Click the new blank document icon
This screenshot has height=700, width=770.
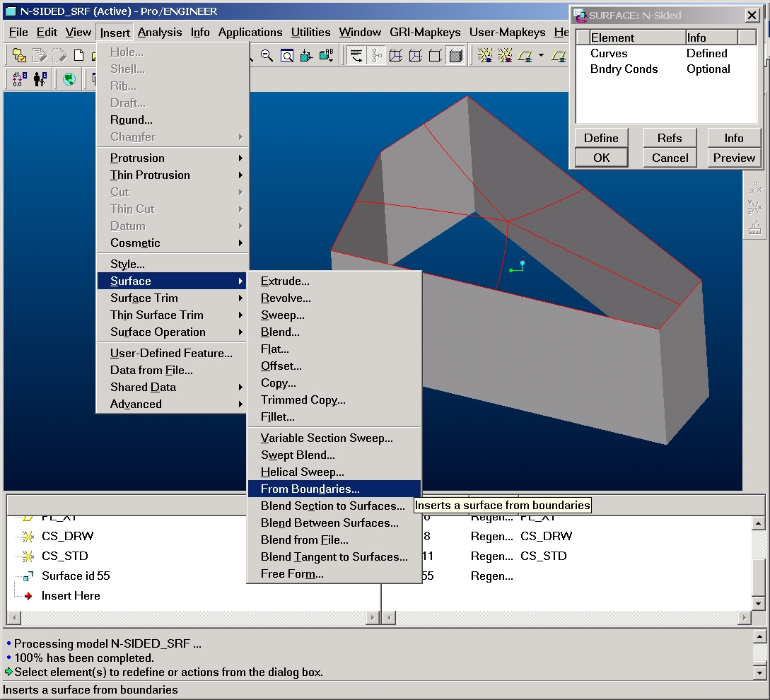(78, 55)
